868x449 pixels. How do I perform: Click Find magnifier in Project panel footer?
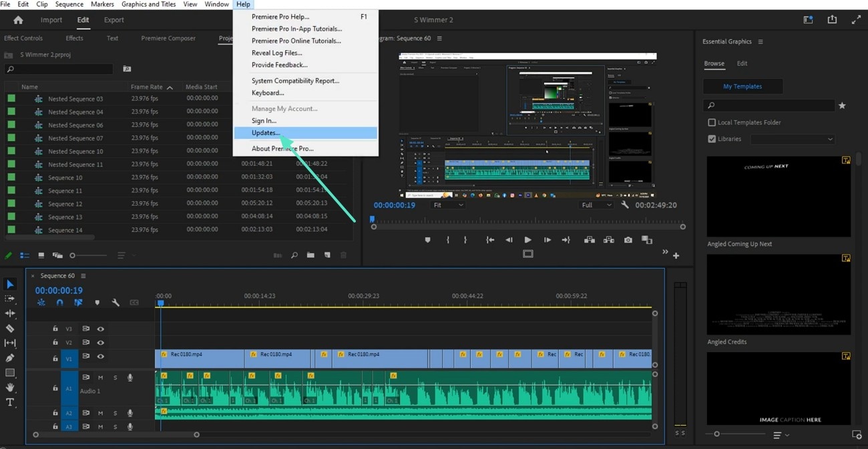[x=294, y=255]
